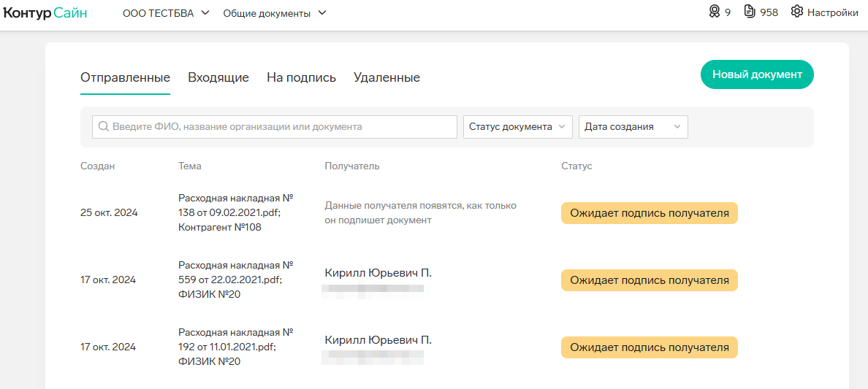Click the documents counter icon showing 958

(x=750, y=12)
